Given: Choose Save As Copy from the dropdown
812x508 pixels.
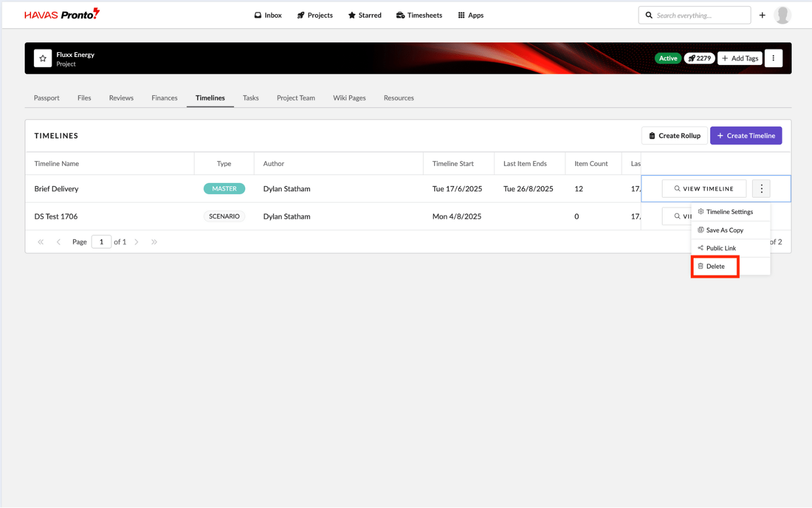Looking at the screenshot, I should tap(731, 230).
